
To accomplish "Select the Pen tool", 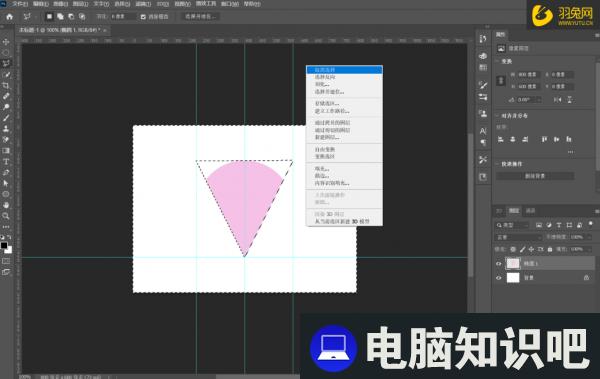I will (6, 173).
